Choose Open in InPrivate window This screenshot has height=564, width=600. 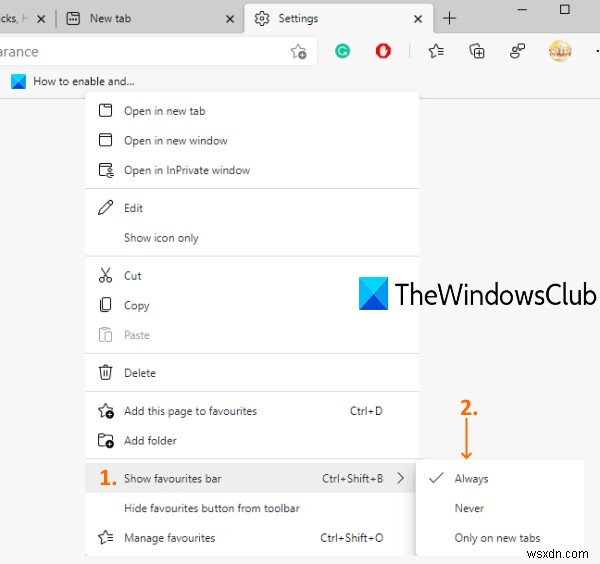click(x=252, y=170)
